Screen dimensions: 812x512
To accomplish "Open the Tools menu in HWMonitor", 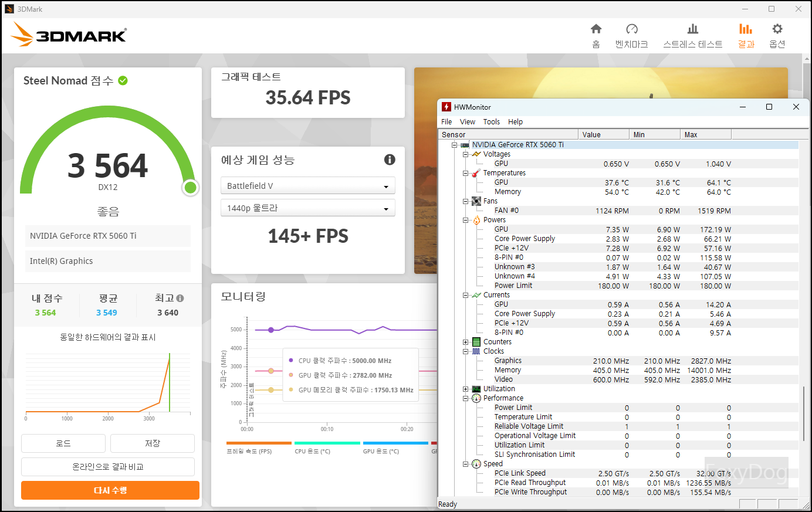I will (x=492, y=122).
